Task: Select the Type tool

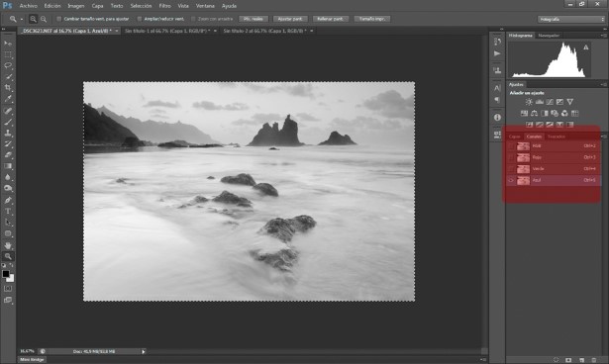Action: point(8,212)
